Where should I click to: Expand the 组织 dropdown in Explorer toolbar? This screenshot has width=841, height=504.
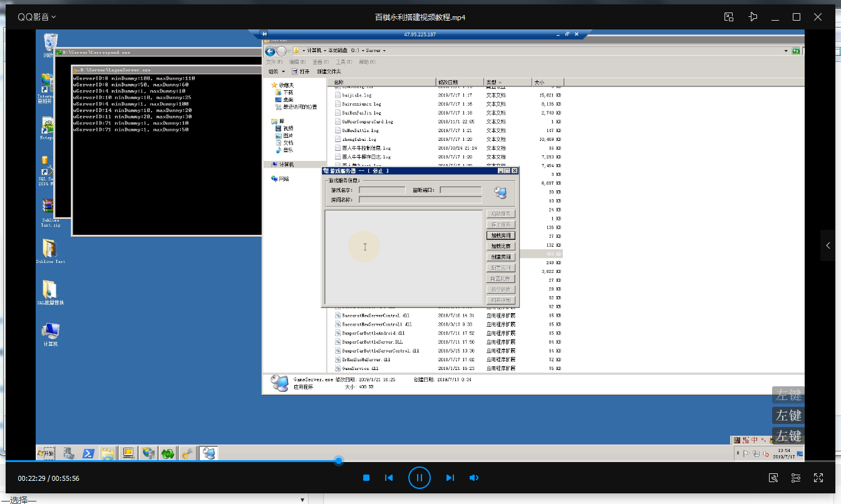coord(277,71)
